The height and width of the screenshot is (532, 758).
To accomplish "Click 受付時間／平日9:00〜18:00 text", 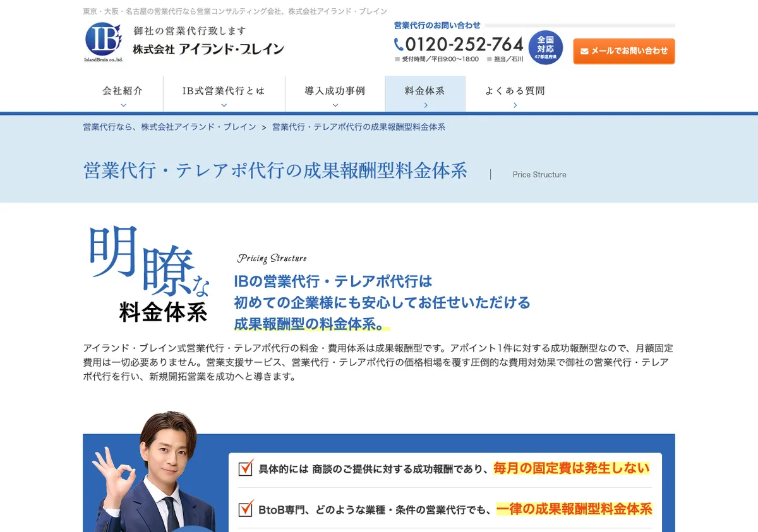I will tap(440, 59).
